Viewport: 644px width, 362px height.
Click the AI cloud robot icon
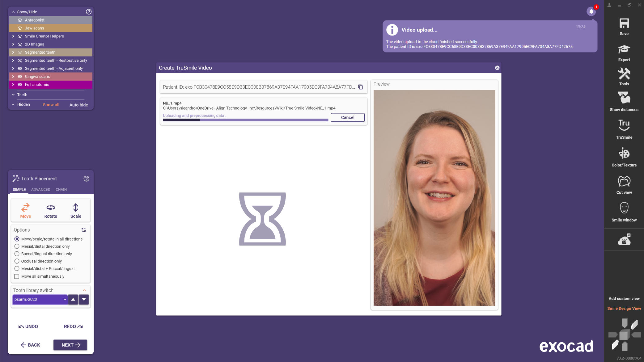[624, 240]
